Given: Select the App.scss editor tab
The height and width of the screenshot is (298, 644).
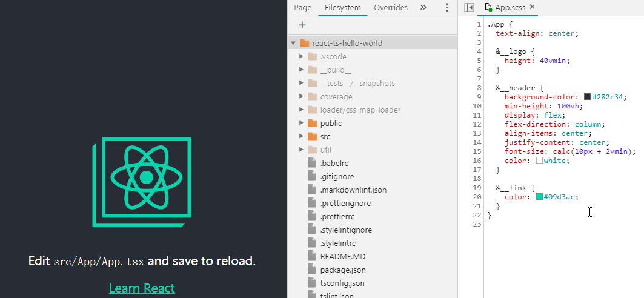Looking at the screenshot, I should (510, 7).
